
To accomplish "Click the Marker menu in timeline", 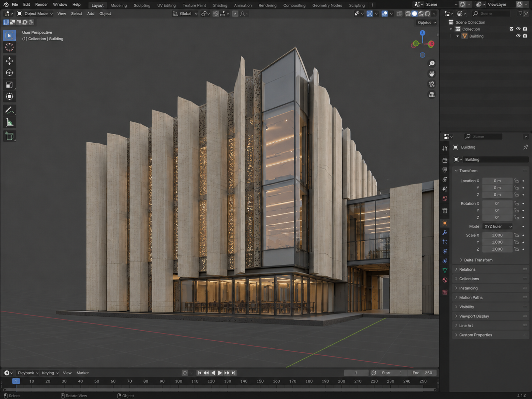I will pos(82,373).
